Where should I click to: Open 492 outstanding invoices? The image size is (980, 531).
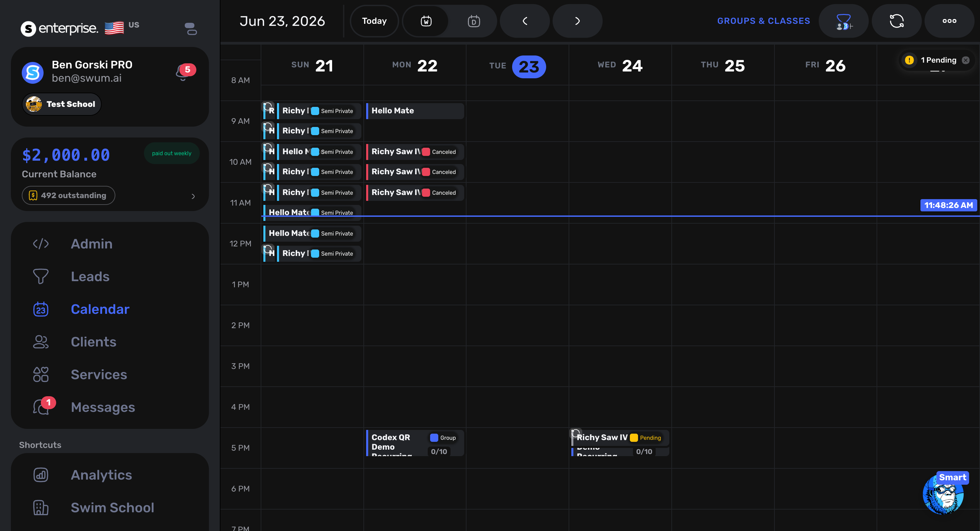68,195
